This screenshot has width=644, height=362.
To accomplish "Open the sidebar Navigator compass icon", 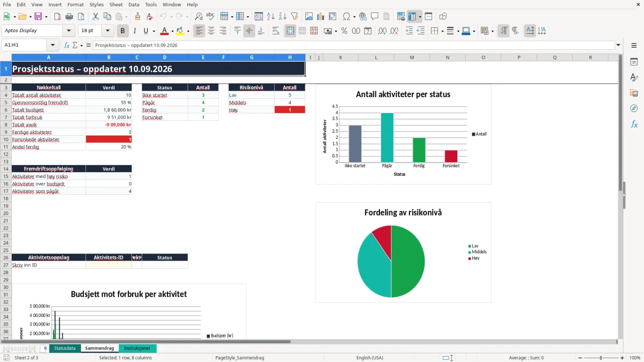I will (x=634, y=108).
